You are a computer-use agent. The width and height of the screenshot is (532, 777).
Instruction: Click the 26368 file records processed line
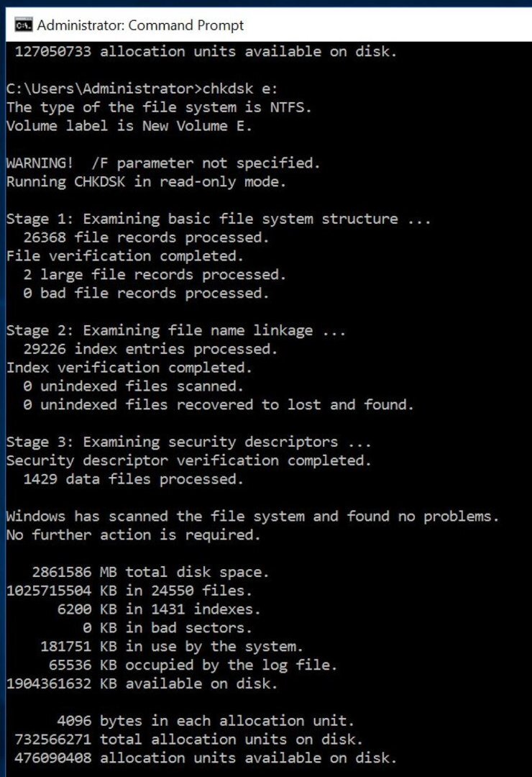point(146,237)
